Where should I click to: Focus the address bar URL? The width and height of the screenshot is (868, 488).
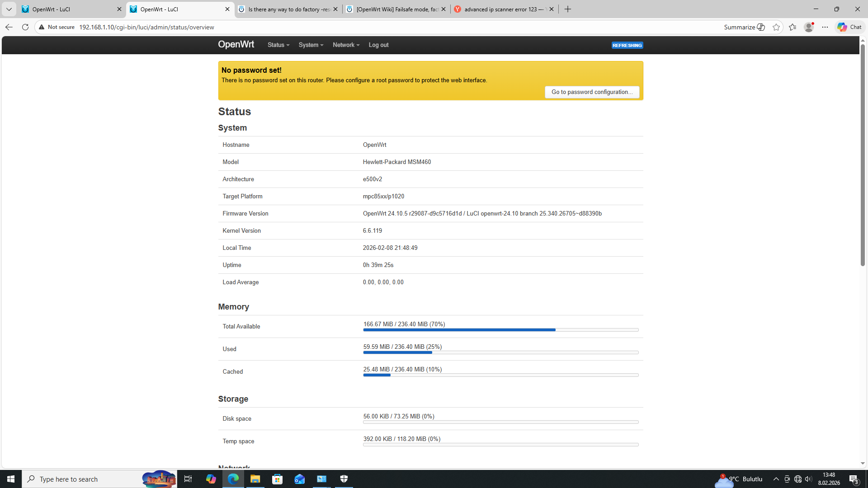pos(146,27)
